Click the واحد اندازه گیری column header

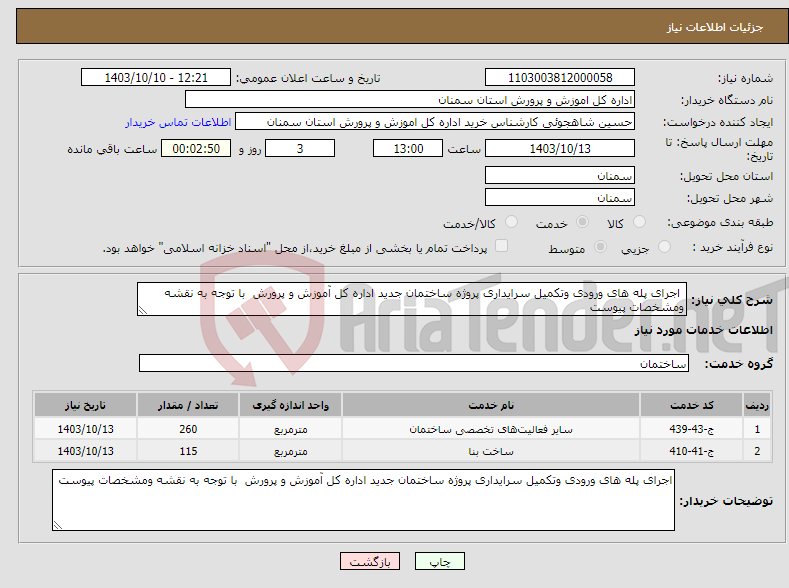click(290, 405)
